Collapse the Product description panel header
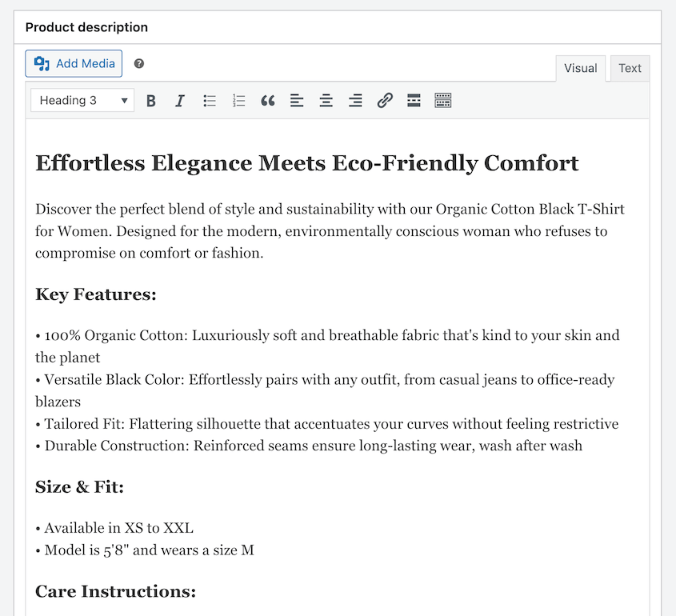Viewport: 676px width, 616px height. (86, 26)
